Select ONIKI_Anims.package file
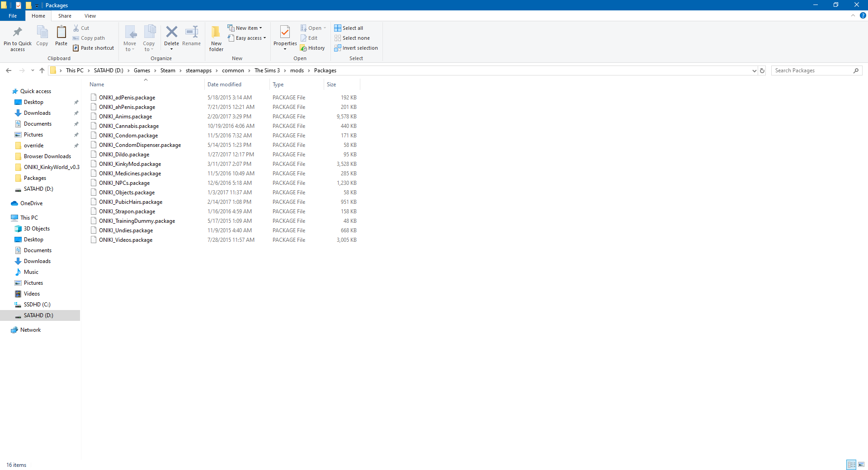868x470 pixels. coord(125,117)
